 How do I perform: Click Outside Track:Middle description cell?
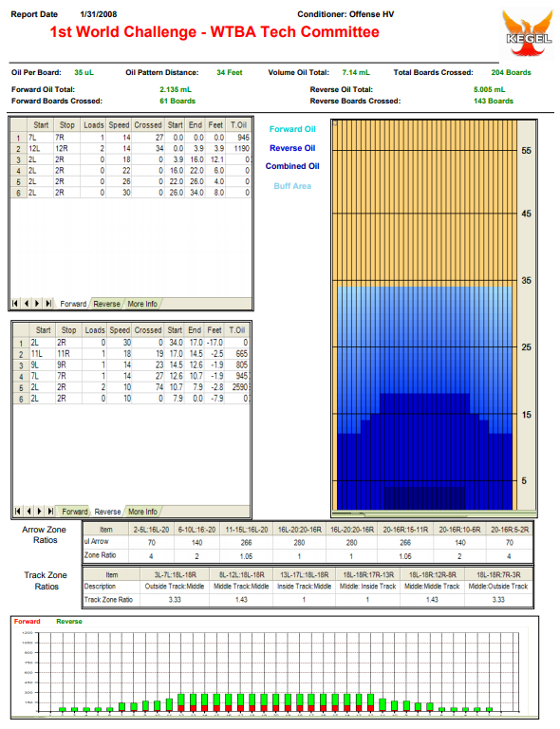point(175,587)
